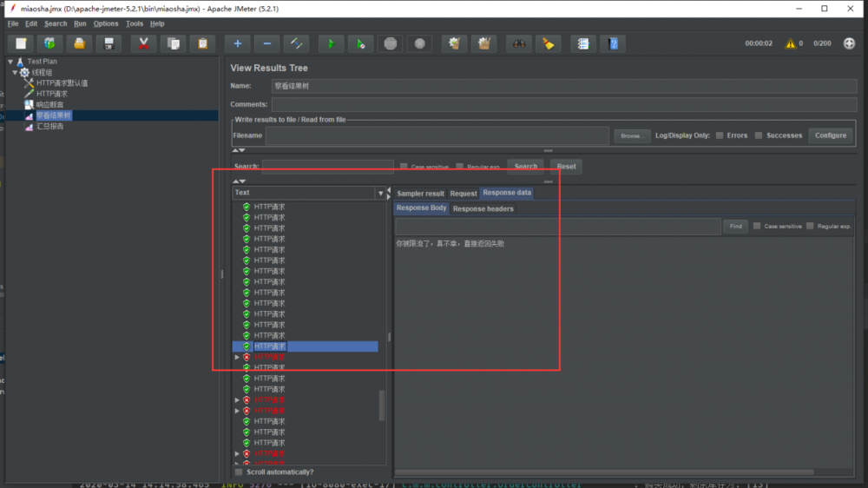
Task: Click the Help question mark toolbar icon
Action: [x=613, y=43]
